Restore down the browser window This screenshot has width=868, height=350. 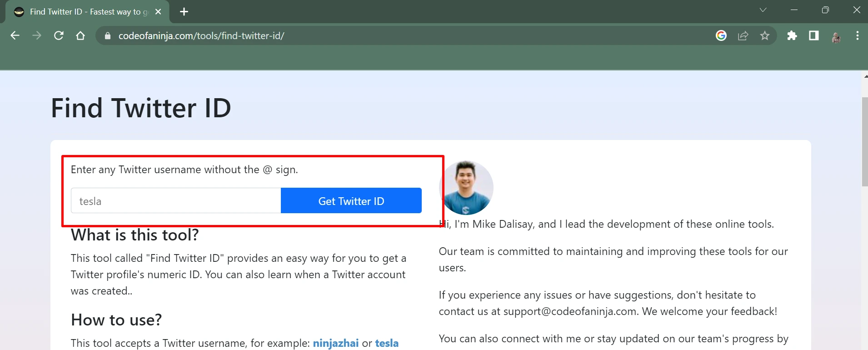(x=825, y=10)
